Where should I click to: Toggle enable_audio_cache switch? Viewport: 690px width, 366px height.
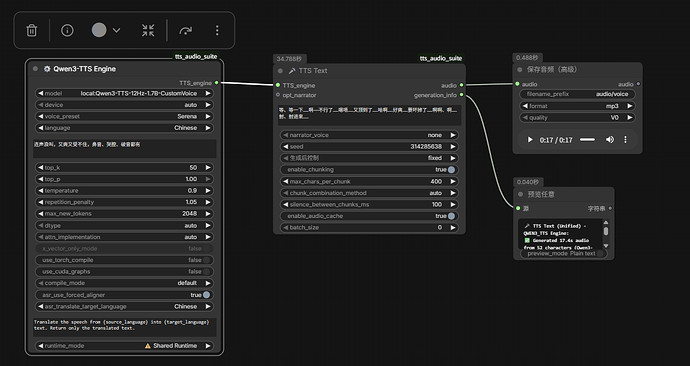pyautogui.click(x=451, y=216)
